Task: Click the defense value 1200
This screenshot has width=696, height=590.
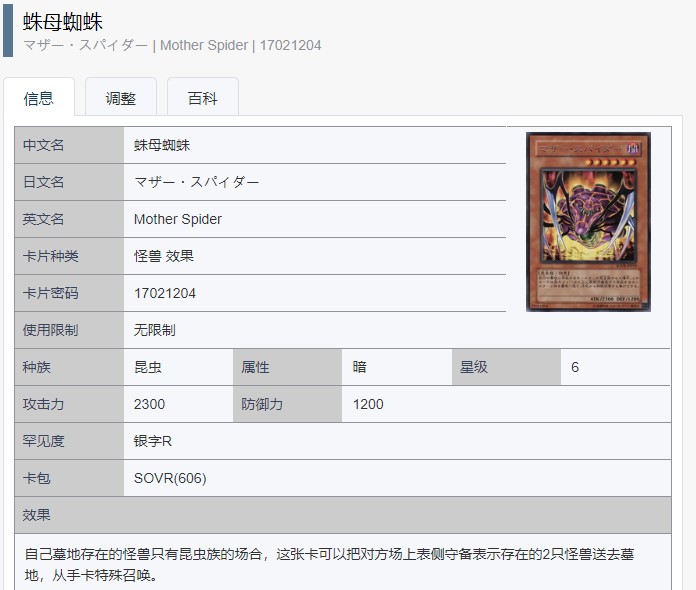Action: click(x=368, y=404)
